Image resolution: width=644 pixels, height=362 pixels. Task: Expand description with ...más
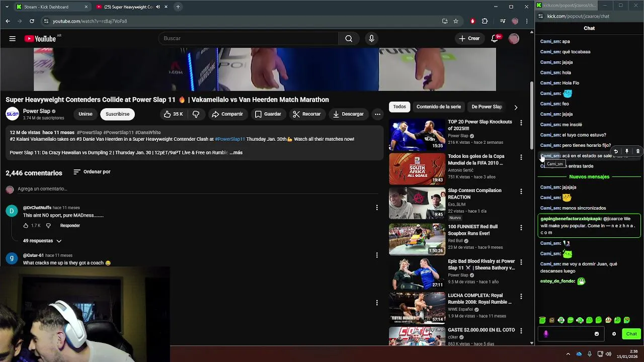click(236, 153)
